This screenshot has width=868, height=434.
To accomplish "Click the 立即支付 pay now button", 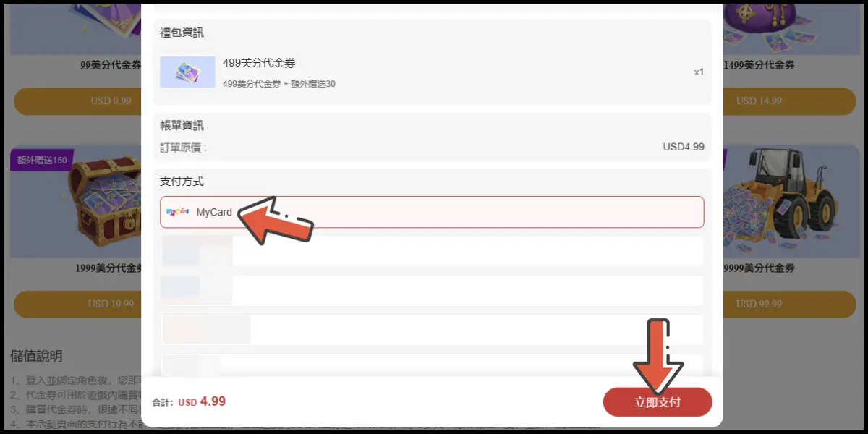I will (x=658, y=402).
